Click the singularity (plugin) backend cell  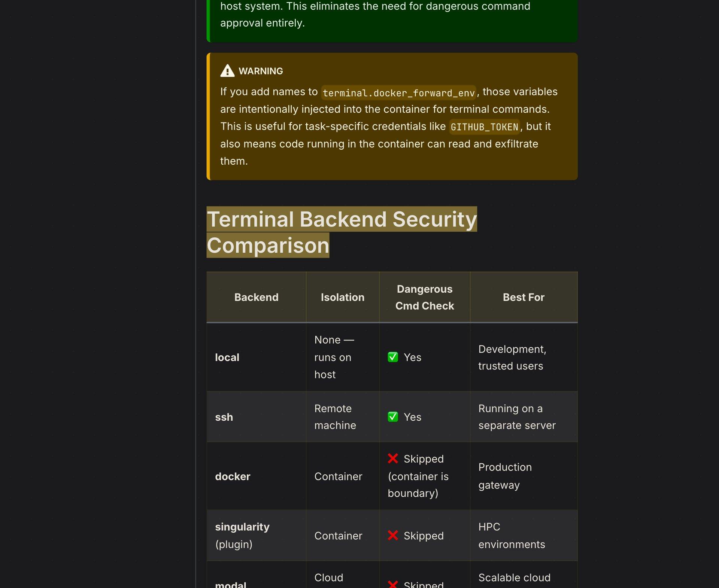256,535
